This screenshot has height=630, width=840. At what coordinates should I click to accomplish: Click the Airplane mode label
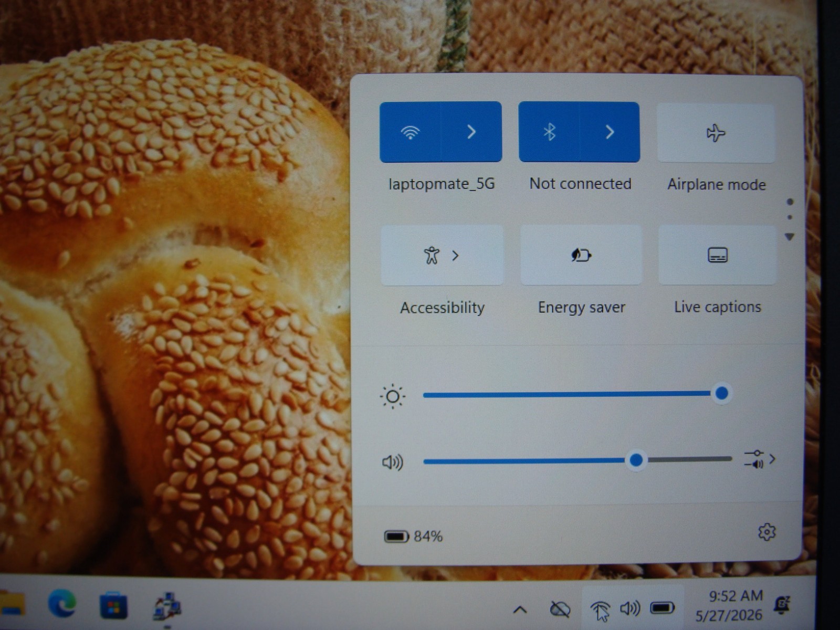[x=717, y=184]
